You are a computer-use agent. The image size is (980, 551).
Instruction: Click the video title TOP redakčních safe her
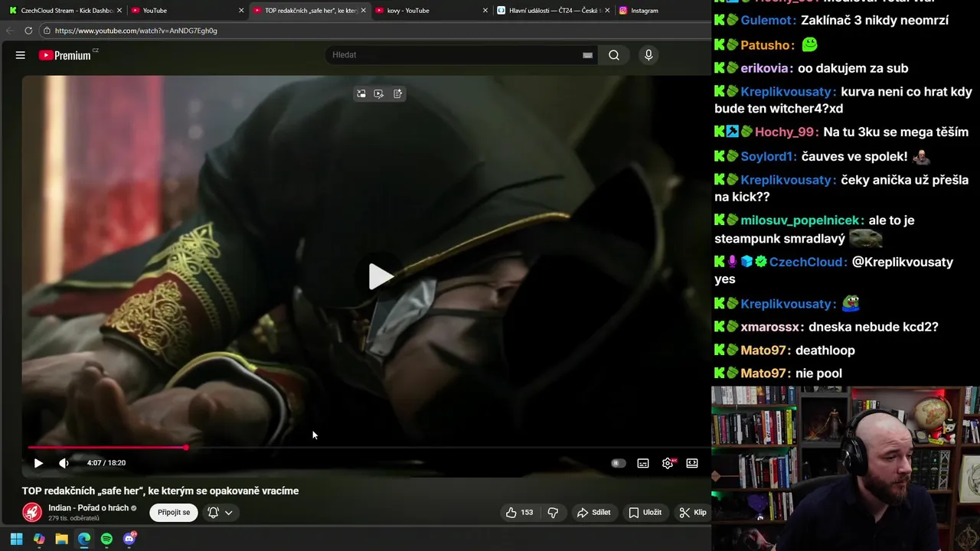click(x=160, y=491)
